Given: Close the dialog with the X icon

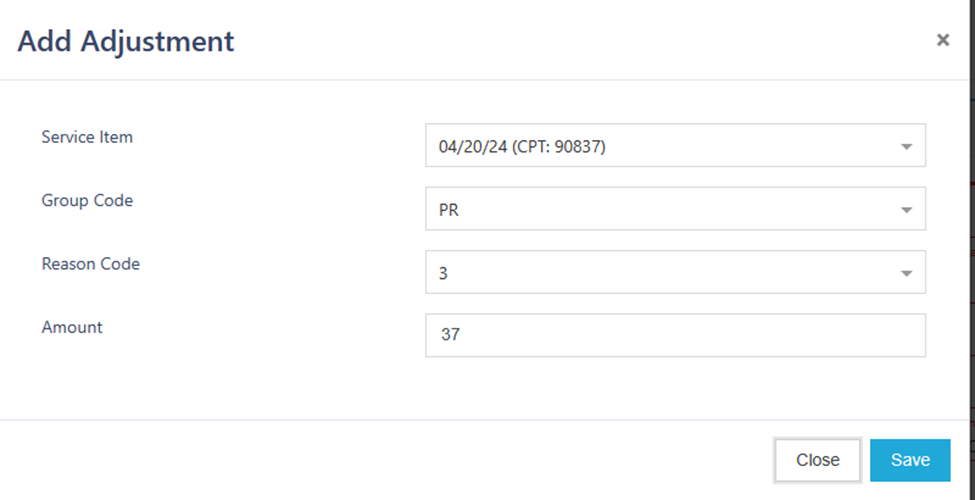Looking at the screenshot, I should pos(942,40).
